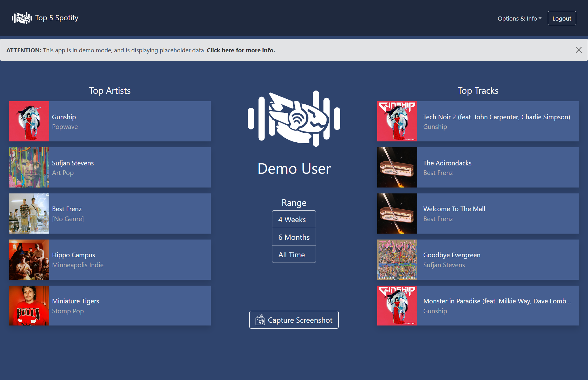Dismiss the demo mode attention banner
The height and width of the screenshot is (380, 588).
(x=579, y=50)
